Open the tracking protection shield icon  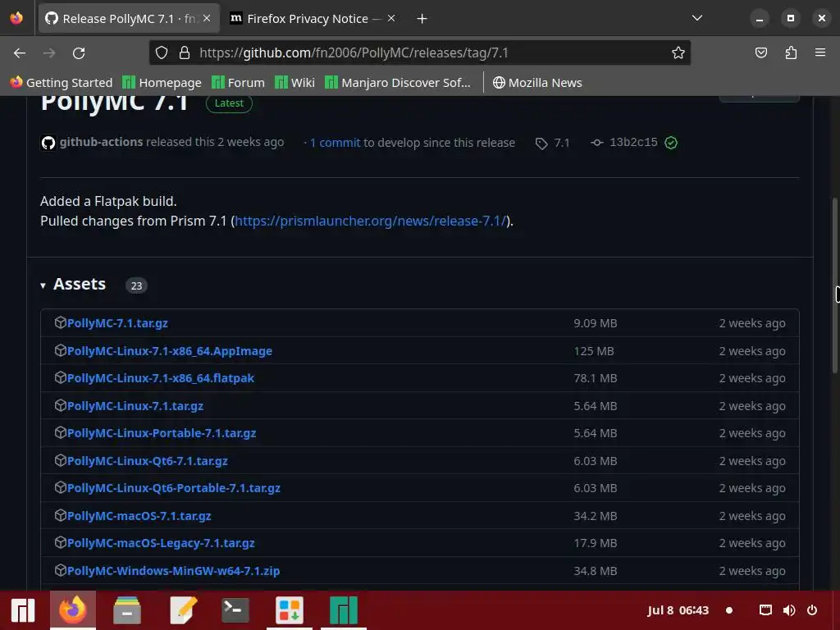coord(162,52)
